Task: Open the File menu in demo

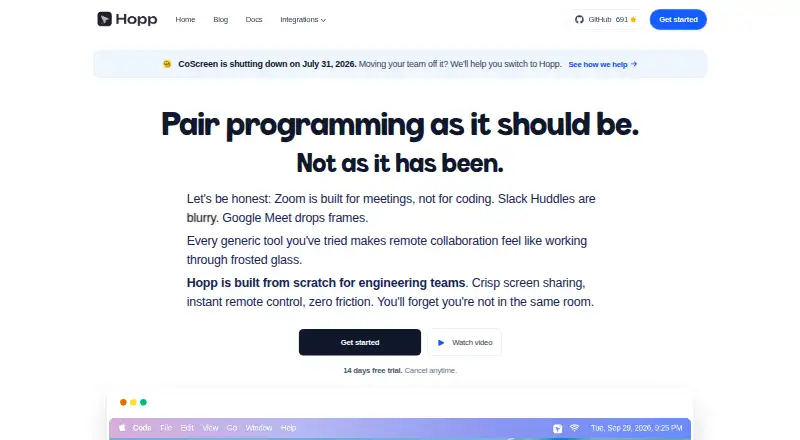Action: [166, 428]
